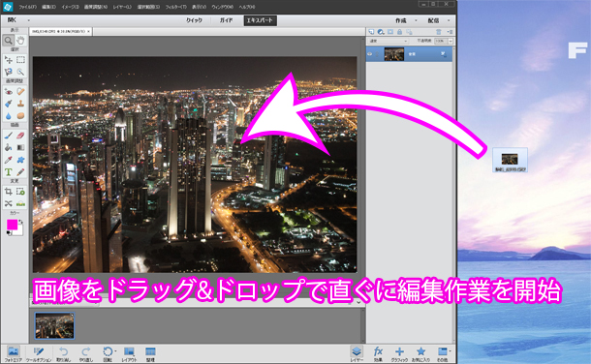Open the Effects (fx) panel

point(378,354)
